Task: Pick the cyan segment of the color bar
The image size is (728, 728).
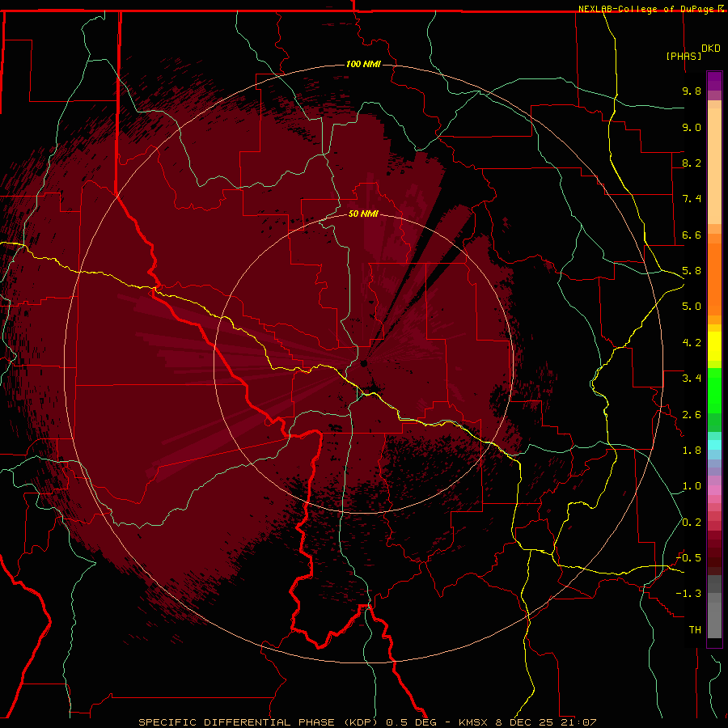Action: (714, 445)
